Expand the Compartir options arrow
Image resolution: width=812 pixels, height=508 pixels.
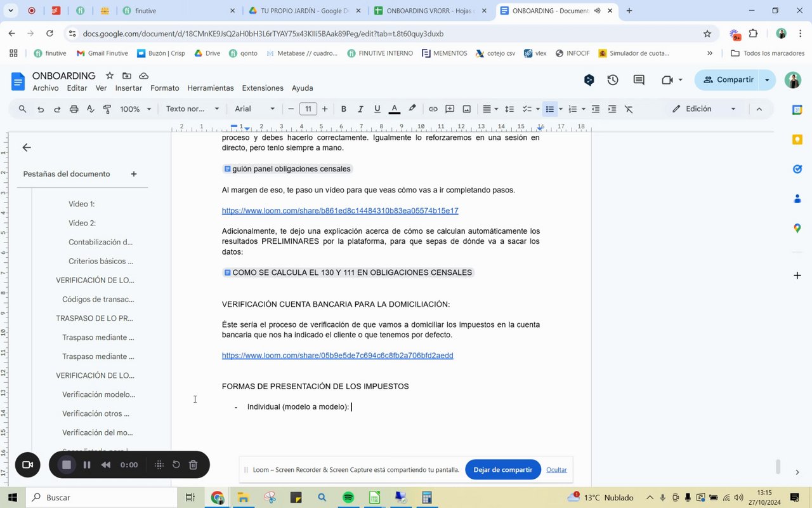pos(768,80)
